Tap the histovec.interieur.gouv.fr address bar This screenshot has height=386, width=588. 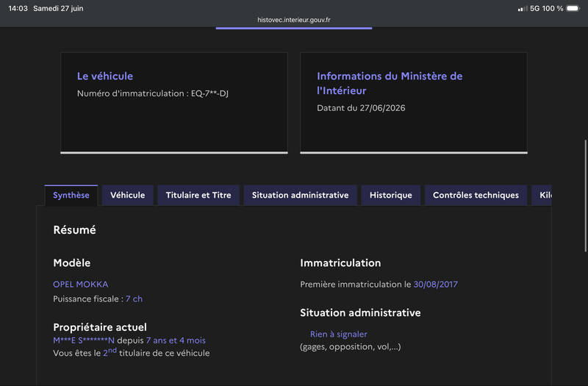(x=293, y=20)
